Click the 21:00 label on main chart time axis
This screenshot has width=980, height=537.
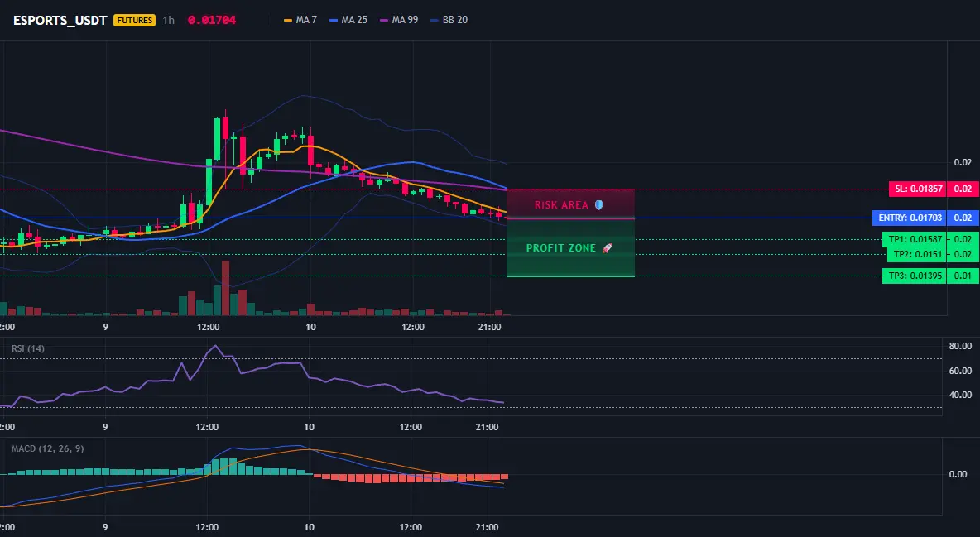489,327
